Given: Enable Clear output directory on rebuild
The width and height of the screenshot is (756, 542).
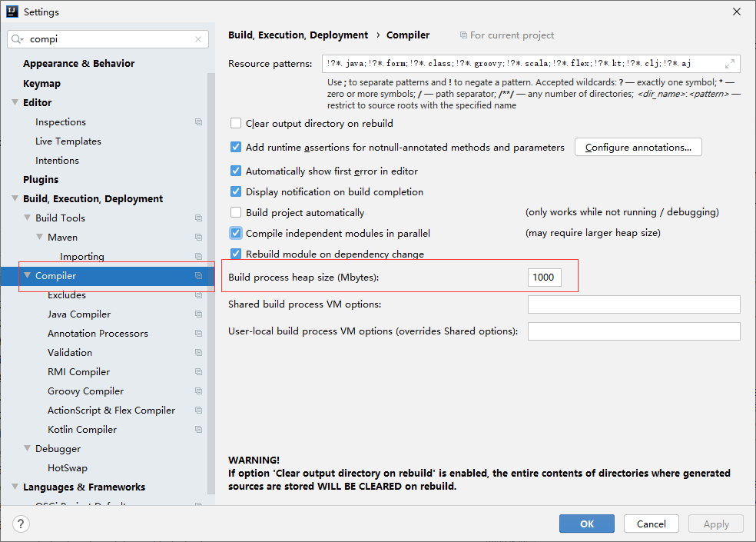Looking at the screenshot, I should [236, 124].
